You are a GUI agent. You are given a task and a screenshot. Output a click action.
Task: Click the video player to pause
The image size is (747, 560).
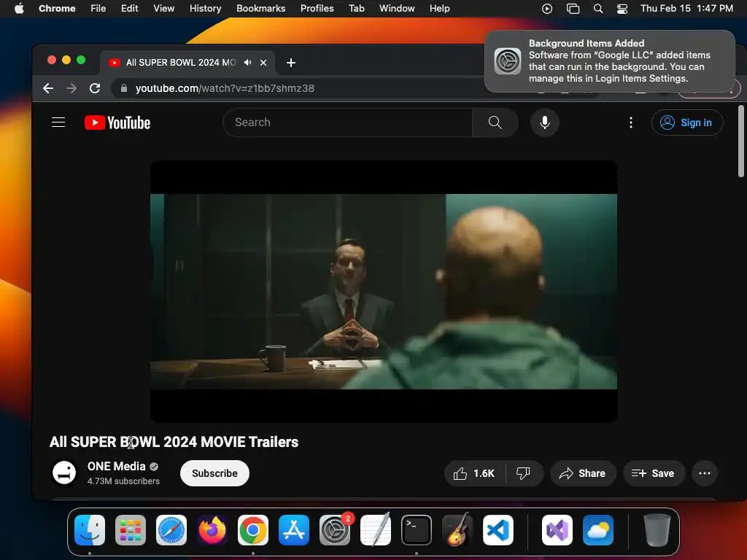pyautogui.click(x=384, y=292)
